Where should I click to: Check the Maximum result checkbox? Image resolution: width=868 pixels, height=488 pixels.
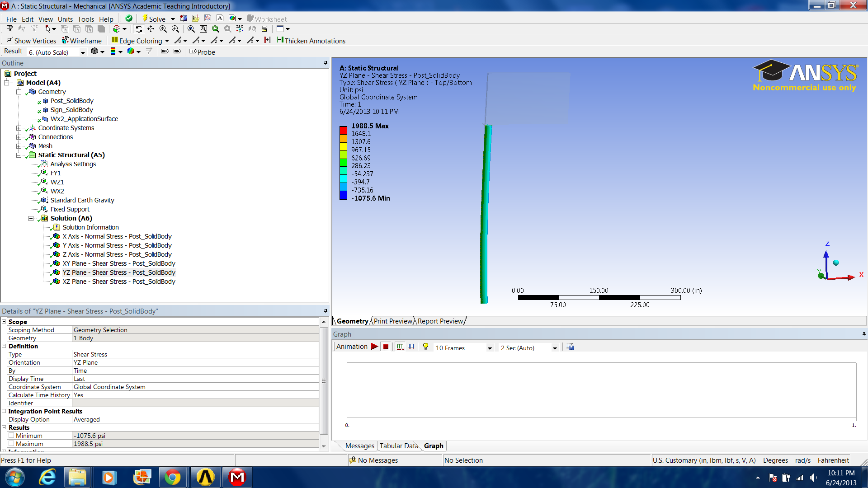(x=11, y=444)
